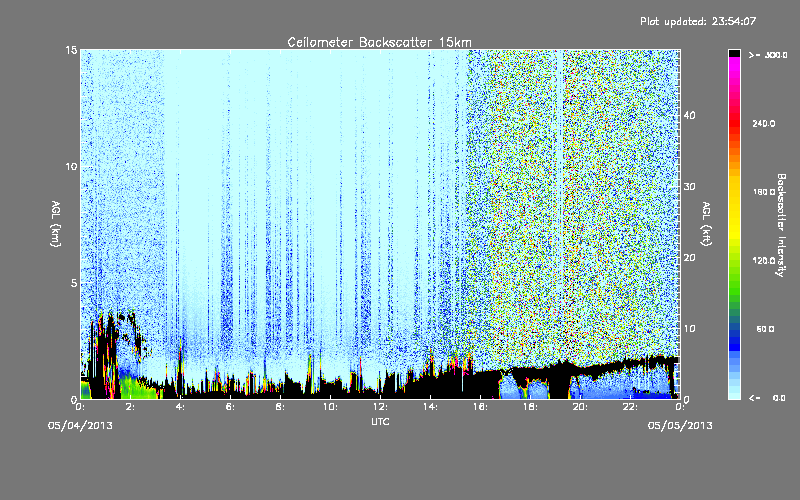Click the AGL (kft) right axis title
This screenshot has width=800, height=500.
[x=707, y=224]
